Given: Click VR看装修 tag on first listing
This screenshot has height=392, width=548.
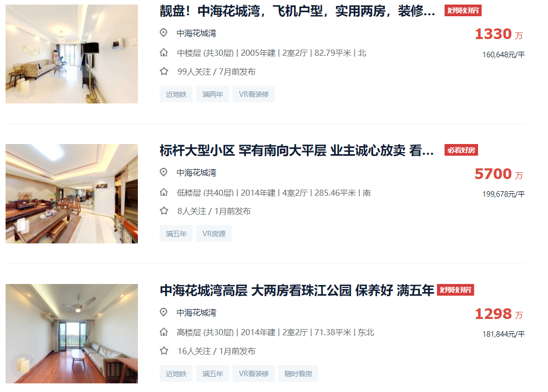Looking at the screenshot, I should (254, 94).
